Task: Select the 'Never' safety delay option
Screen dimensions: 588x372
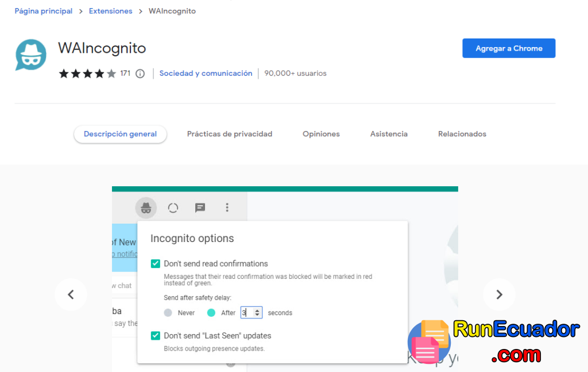Action: tap(167, 312)
